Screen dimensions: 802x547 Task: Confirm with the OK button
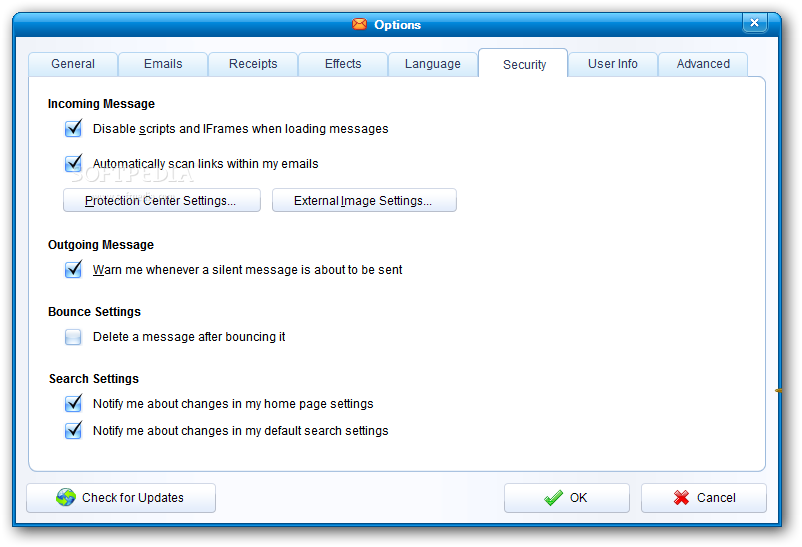[567, 498]
